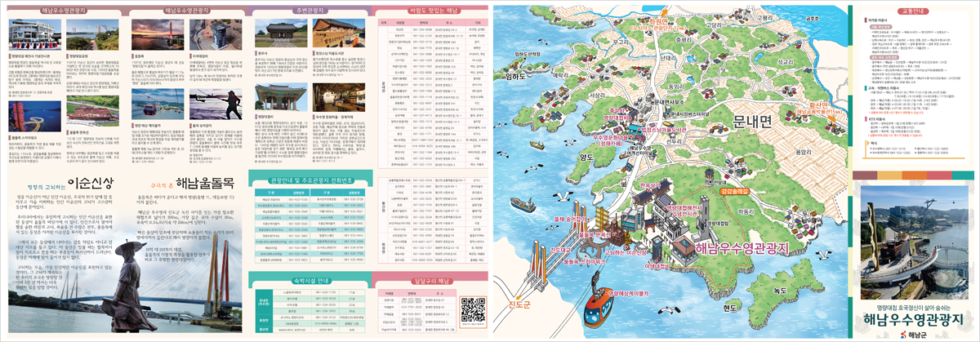Click the 화원면 label on the map
Viewport: 980px width, 342px height.
657,20
